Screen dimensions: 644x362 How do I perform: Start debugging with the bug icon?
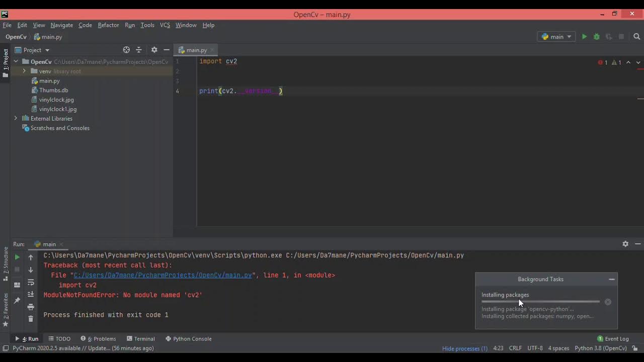(596, 37)
